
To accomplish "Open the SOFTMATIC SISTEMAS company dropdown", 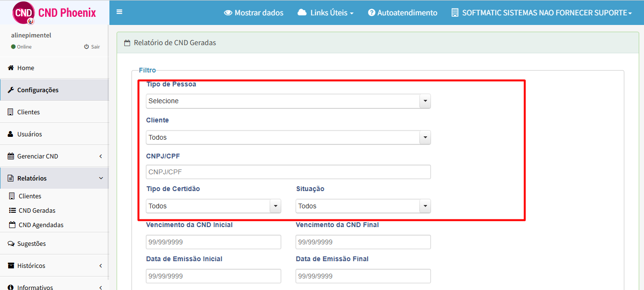I will coord(542,13).
